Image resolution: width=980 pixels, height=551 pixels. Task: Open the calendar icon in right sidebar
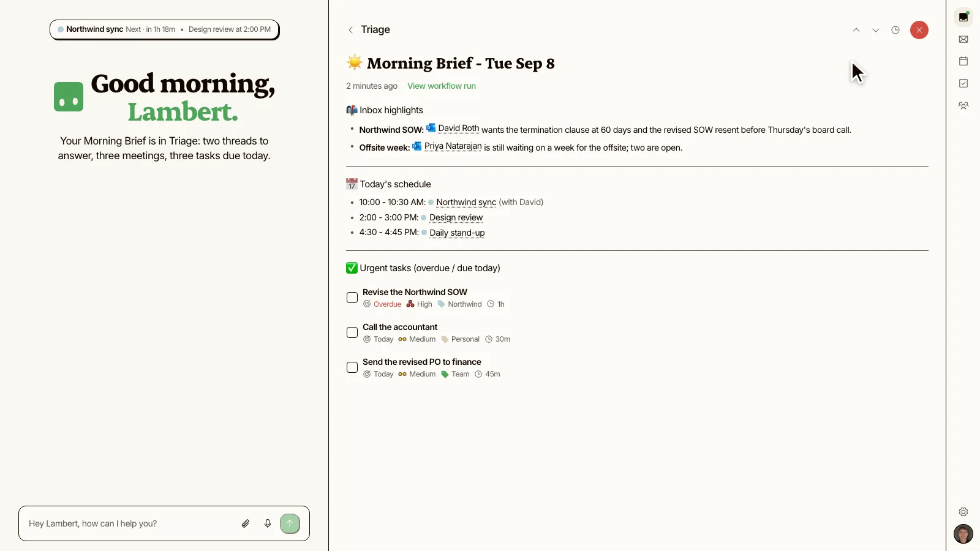tap(963, 61)
